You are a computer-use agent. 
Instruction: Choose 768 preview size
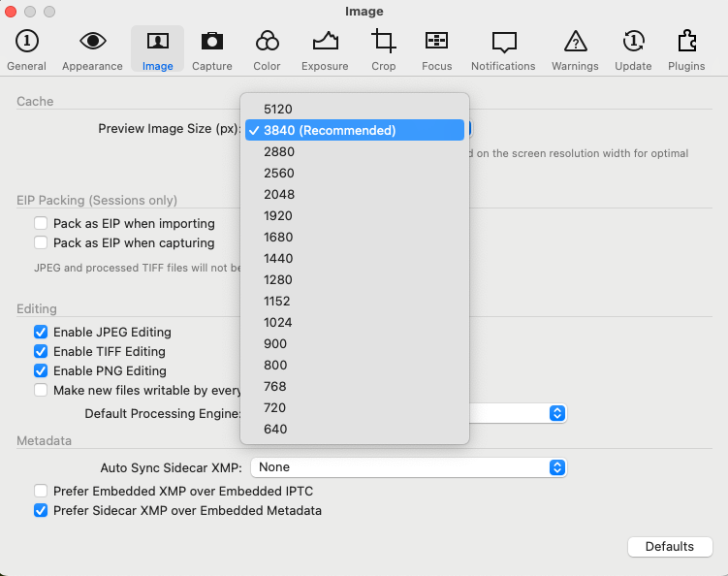[x=355, y=387]
